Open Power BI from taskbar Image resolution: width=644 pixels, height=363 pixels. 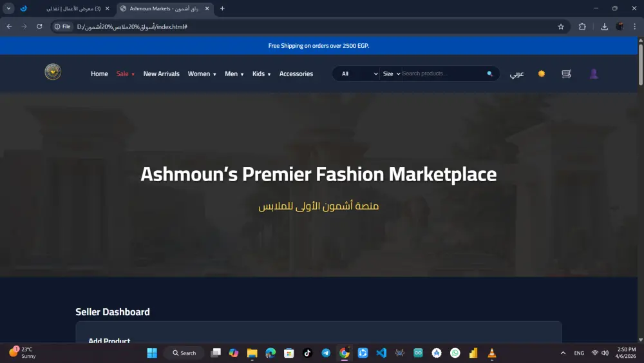click(473, 353)
